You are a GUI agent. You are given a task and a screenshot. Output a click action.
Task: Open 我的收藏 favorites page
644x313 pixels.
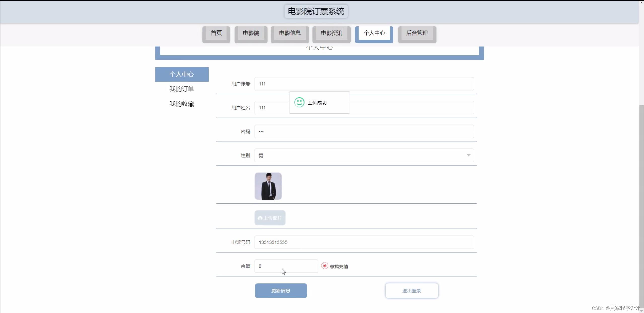coord(182,104)
